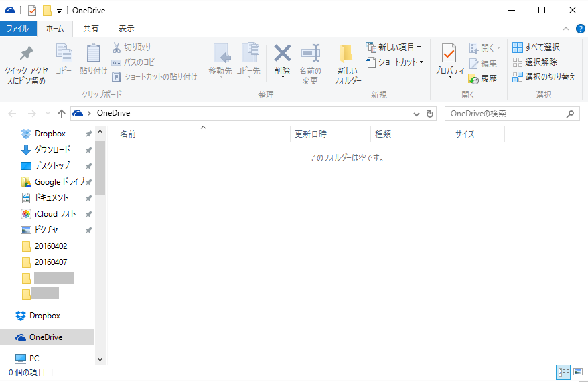
Task: Click the Forward navigation arrow
Action: click(32, 114)
